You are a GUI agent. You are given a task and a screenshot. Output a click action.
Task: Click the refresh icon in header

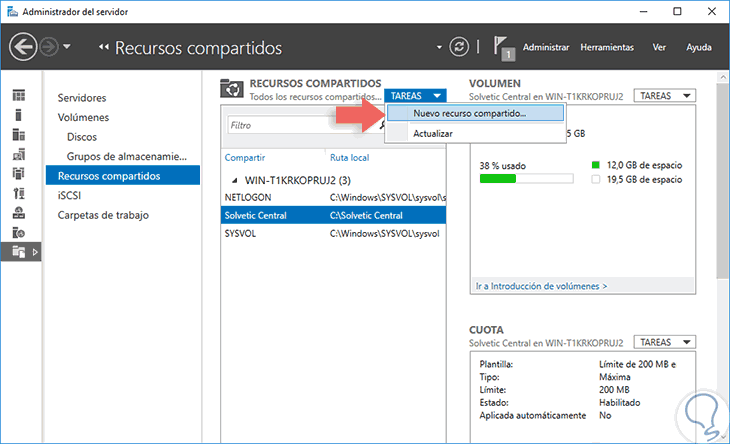(459, 47)
